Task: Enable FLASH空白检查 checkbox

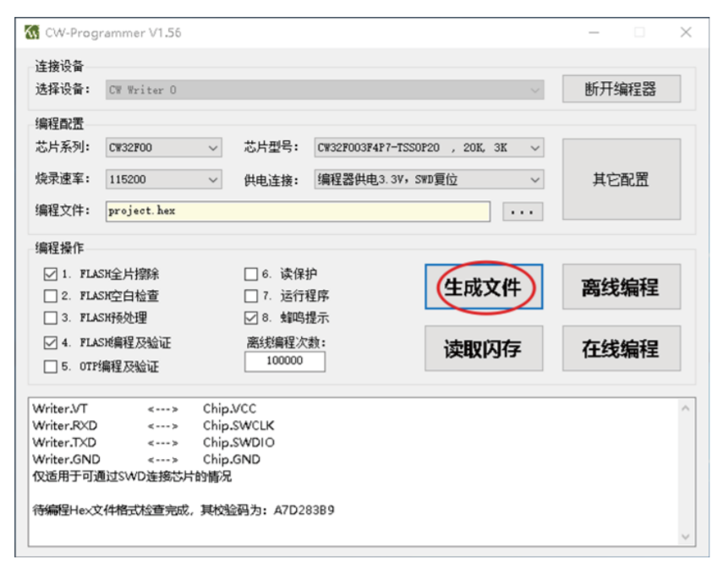Action: 50,296
